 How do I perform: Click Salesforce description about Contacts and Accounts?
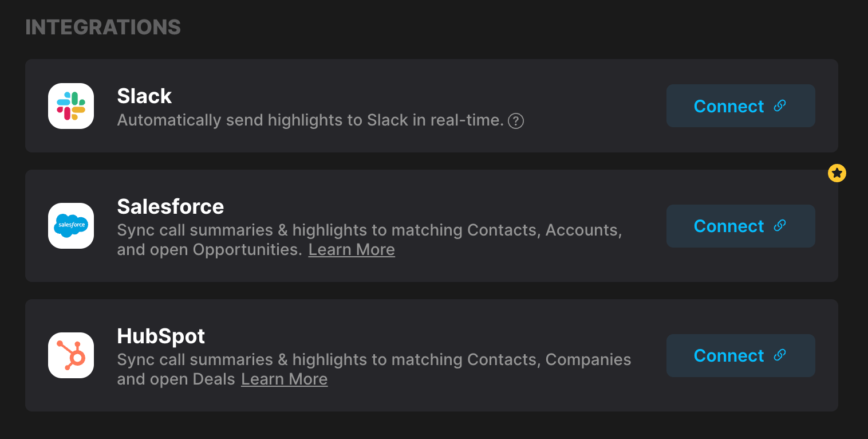pyautogui.click(x=369, y=240)
